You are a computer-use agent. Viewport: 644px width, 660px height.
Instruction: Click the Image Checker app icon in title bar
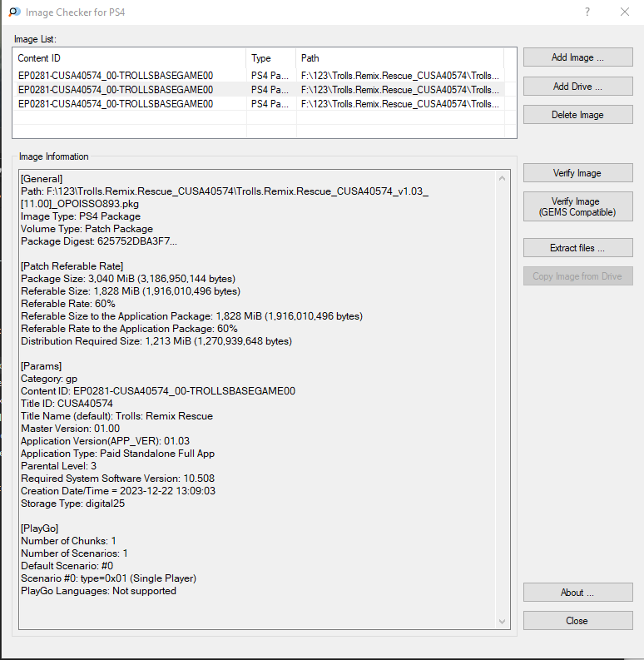(14, 12)
